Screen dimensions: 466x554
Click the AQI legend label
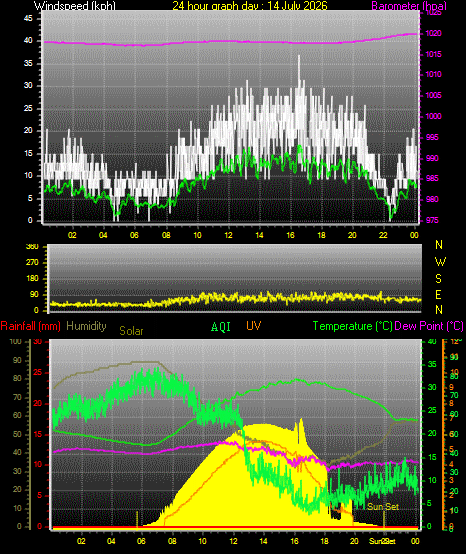[221, 327]
